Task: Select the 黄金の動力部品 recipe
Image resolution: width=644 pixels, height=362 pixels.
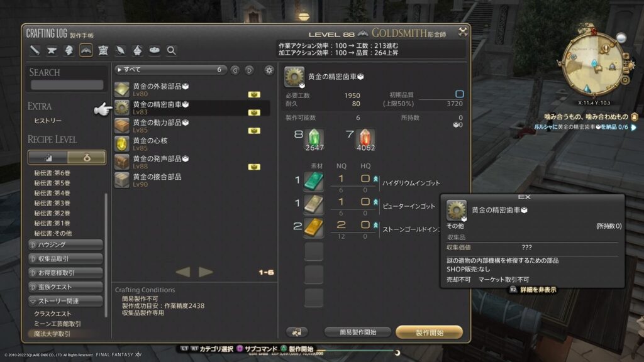Action: tap(192, 126)
